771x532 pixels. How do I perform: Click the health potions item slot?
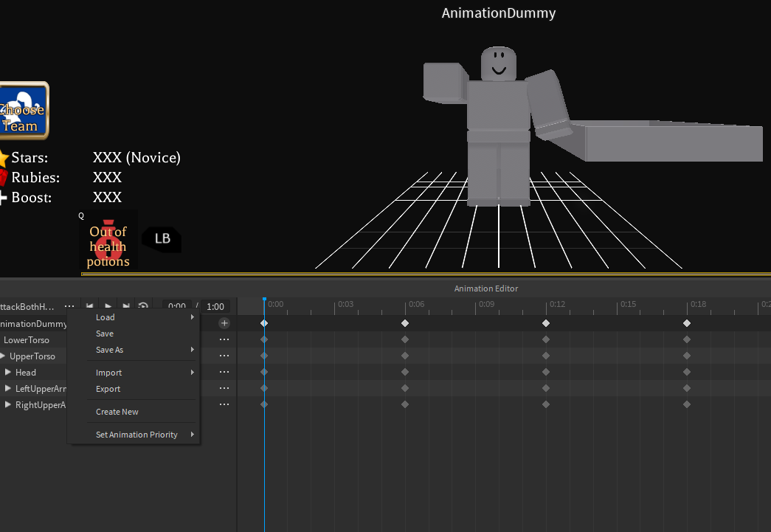pyautogui.click(x=108, y=240)
